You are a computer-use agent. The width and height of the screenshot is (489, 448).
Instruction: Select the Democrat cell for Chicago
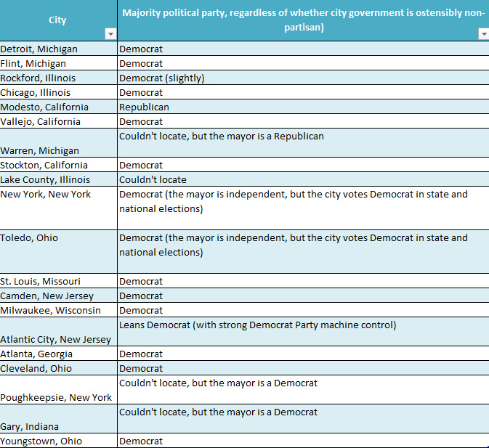pos(304,92)
